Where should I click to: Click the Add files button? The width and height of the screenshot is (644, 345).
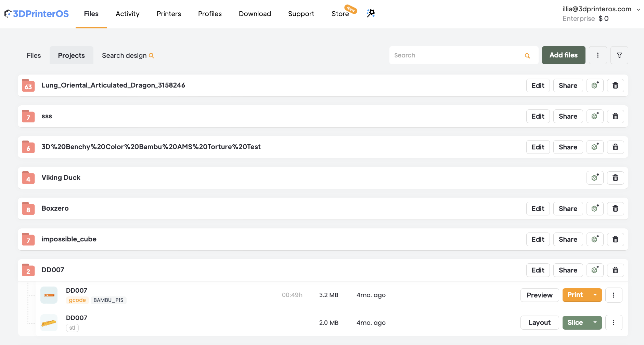click(564, 55)
